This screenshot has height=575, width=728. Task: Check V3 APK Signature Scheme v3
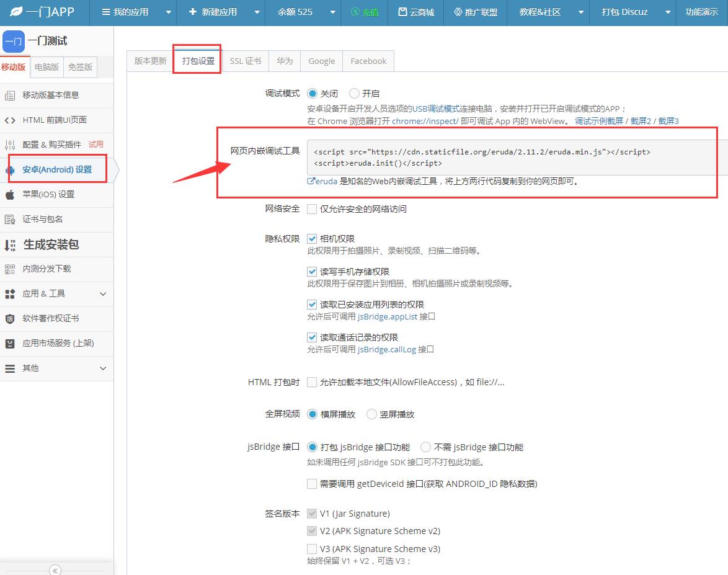coord(312,549)
